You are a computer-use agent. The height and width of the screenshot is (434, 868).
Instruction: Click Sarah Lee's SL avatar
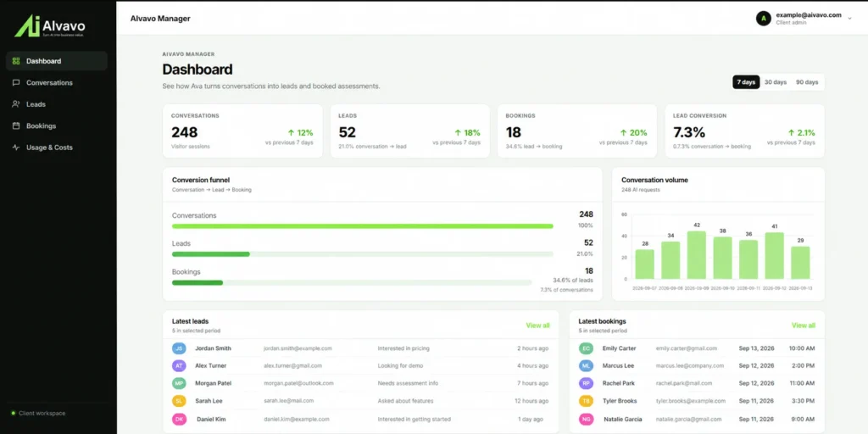[x=178, y=401]
